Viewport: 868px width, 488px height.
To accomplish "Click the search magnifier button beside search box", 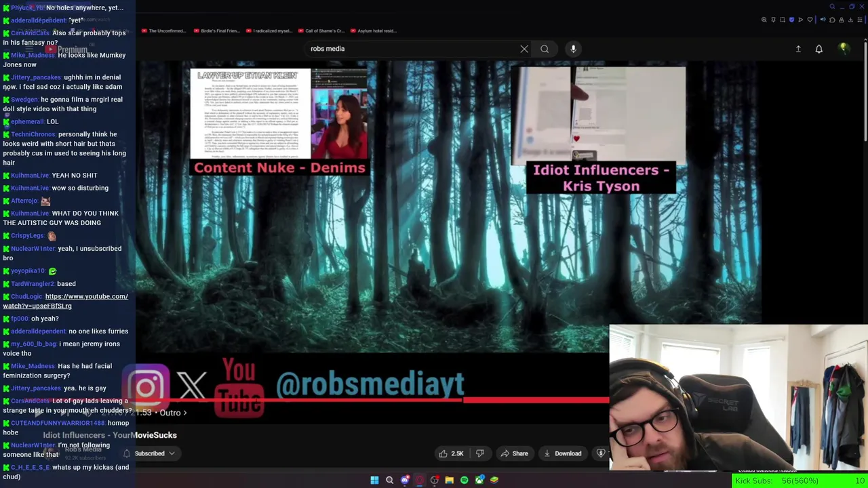I will tap(545, 49).
